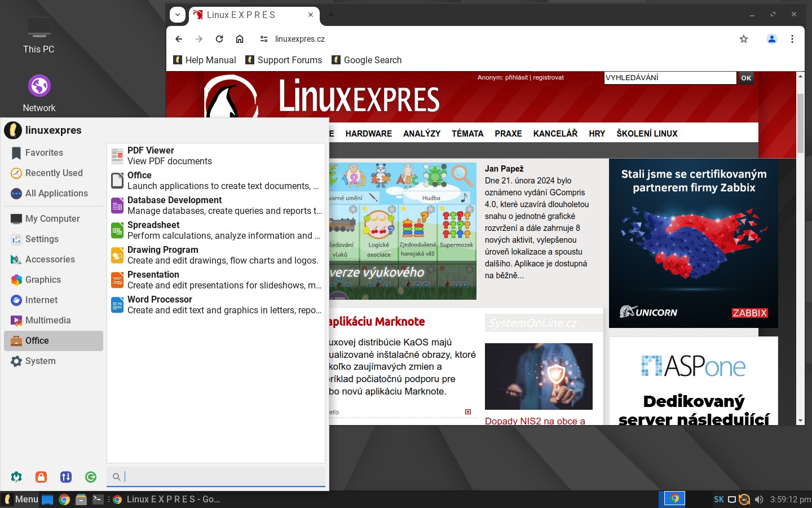812x508 pixels.
Task: Open the terminal from the taskbar
Action: (98, 500)
